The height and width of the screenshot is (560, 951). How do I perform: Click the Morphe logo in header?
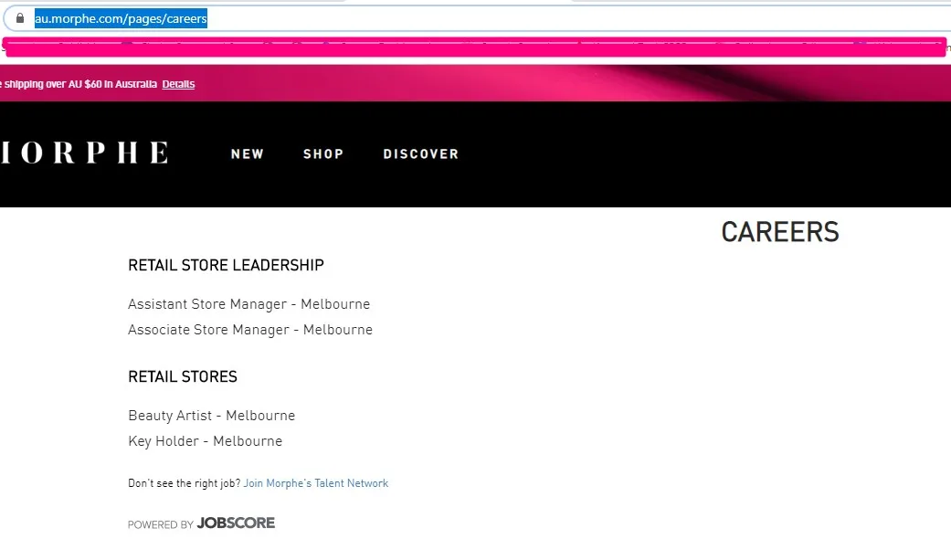click(84, 153)
